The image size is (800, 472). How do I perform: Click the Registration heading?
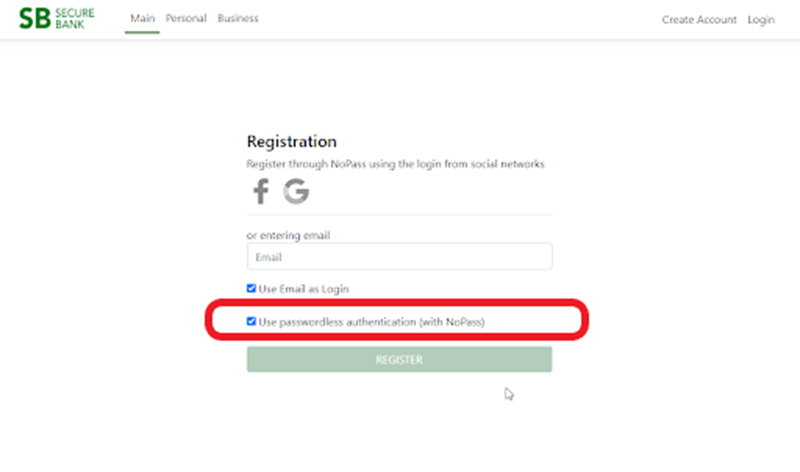click(291, 142)
